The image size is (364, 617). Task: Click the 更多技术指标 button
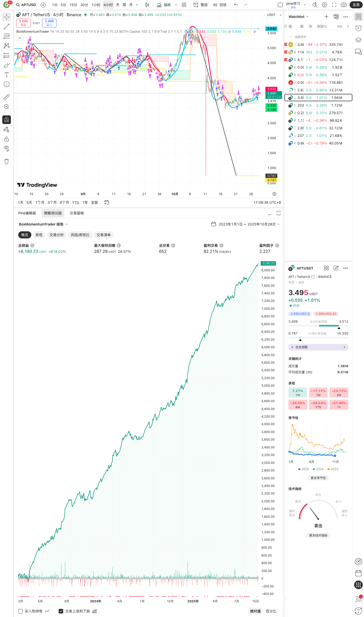(x=318, y=535)
